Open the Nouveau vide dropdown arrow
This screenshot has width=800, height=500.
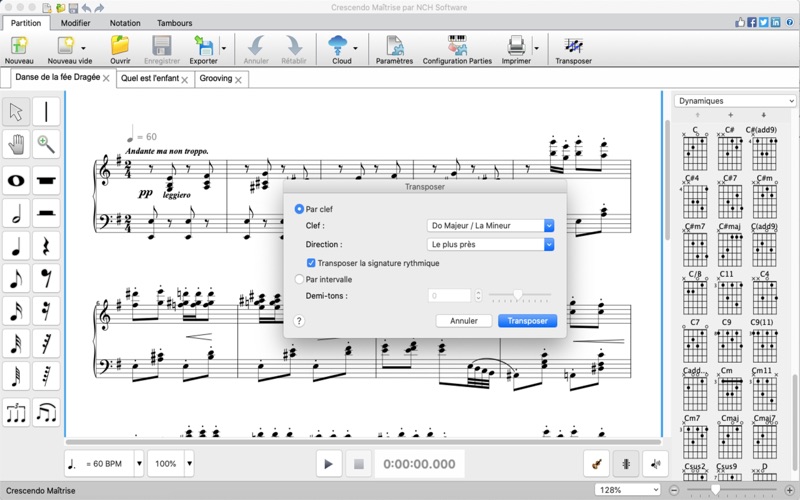[83, 48]
